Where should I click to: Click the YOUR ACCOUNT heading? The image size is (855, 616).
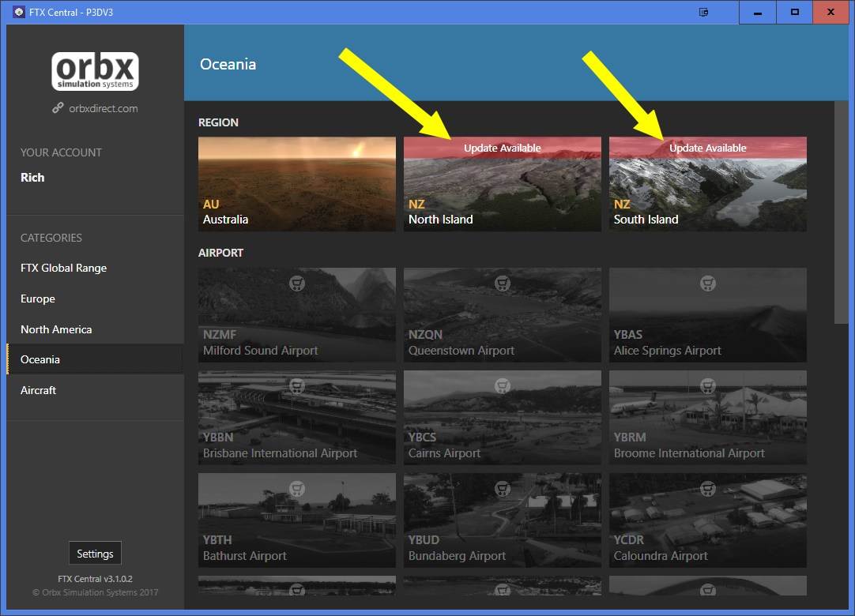[x=61, y=152]
